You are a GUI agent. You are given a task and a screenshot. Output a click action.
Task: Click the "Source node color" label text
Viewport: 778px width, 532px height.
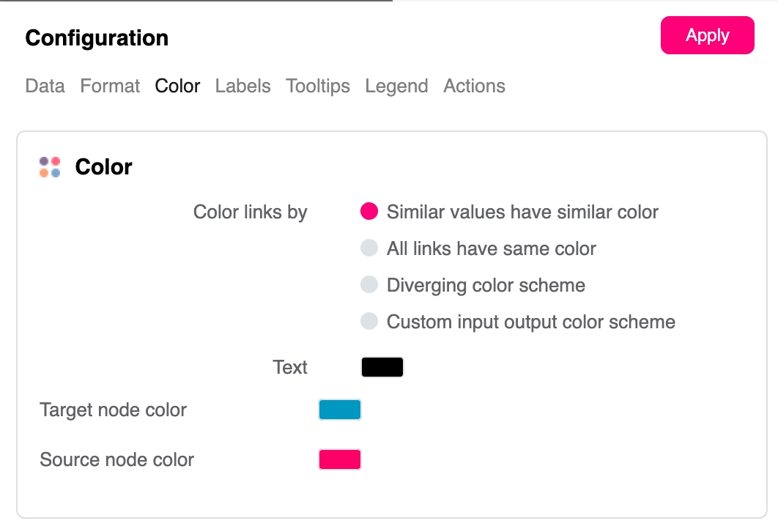coord(116,460)
